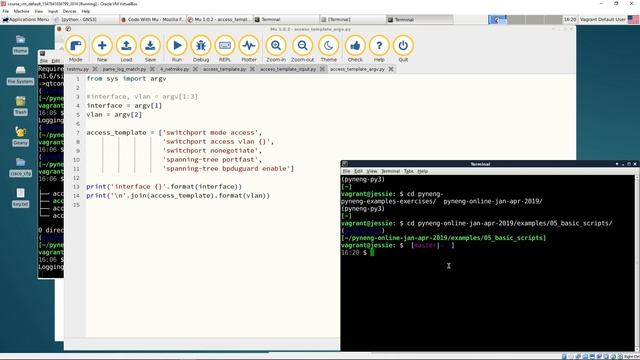The image size is (640, 360).
Task: Click code line 'interface = argv[1]'
Action: point(124,106)
